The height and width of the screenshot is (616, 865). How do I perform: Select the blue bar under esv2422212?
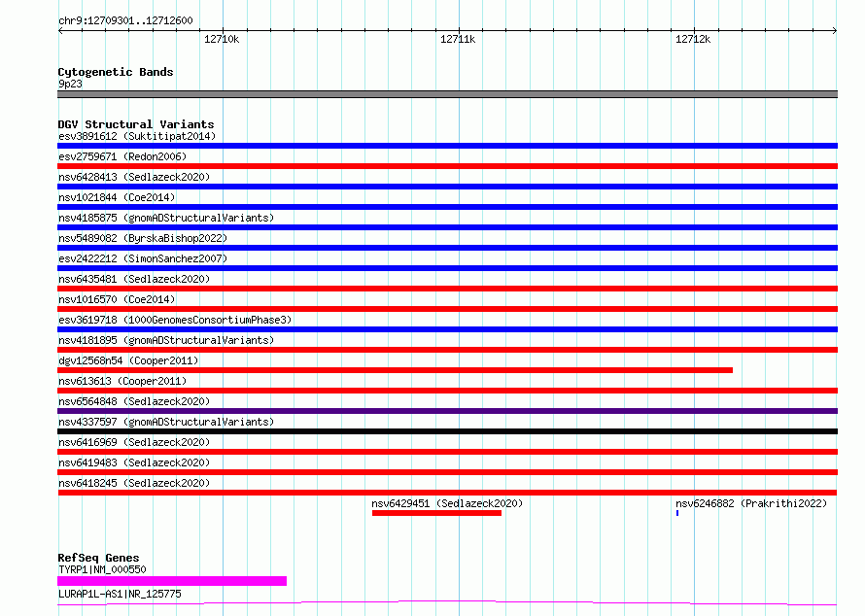pos(447,268)
